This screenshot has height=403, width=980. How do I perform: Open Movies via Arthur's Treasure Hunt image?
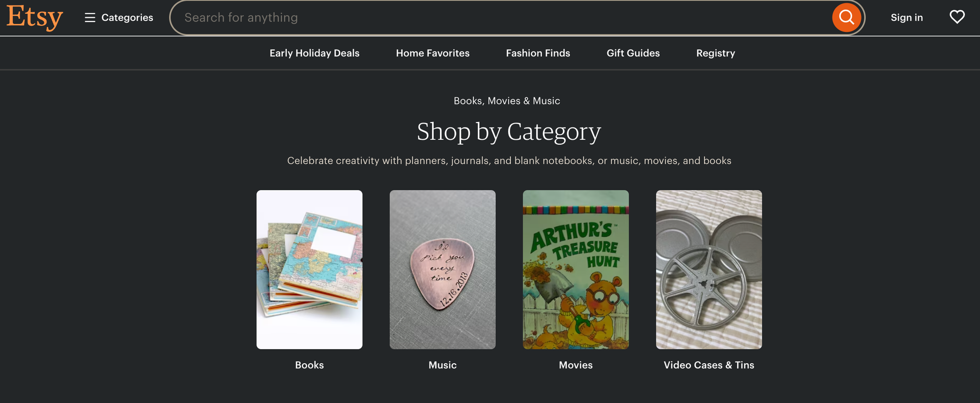coord(575,269)
